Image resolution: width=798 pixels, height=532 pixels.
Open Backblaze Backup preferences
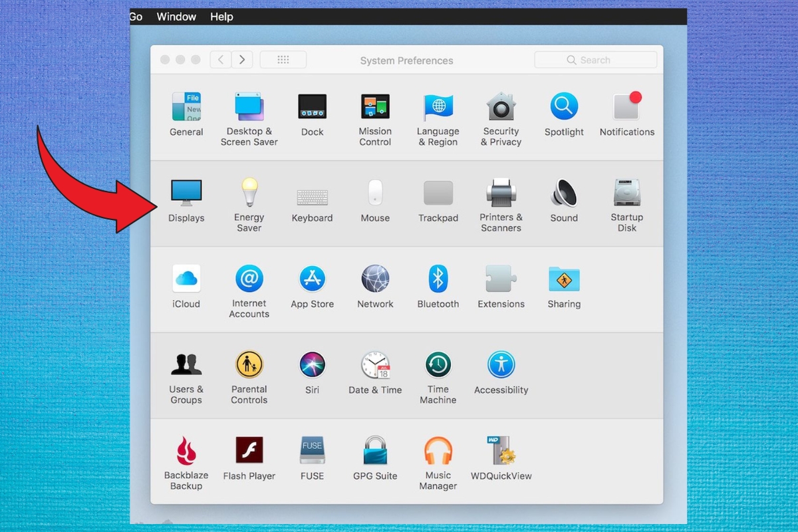(186, 463)
